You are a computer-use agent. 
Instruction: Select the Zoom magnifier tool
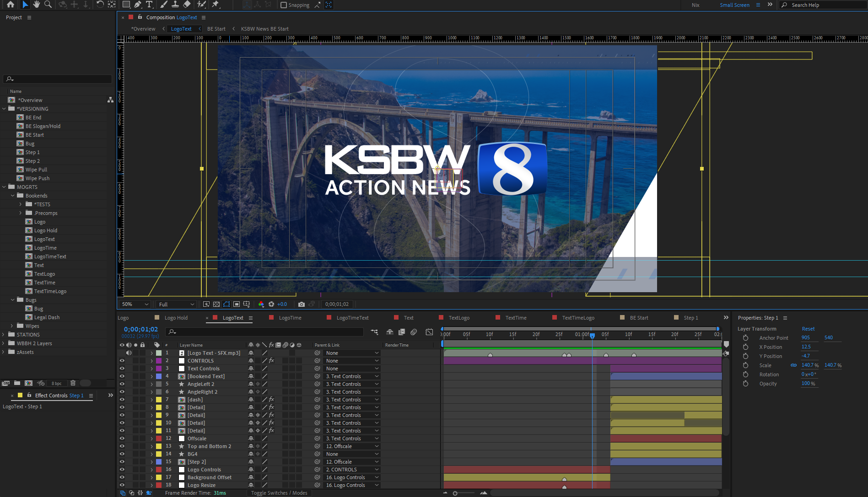[x=48, y=5]
